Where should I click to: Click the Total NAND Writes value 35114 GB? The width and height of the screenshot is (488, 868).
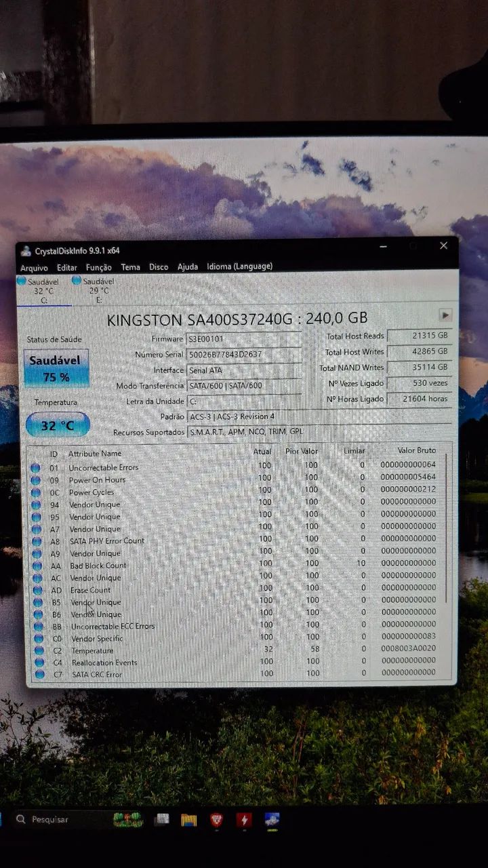[x=419, y=367]
